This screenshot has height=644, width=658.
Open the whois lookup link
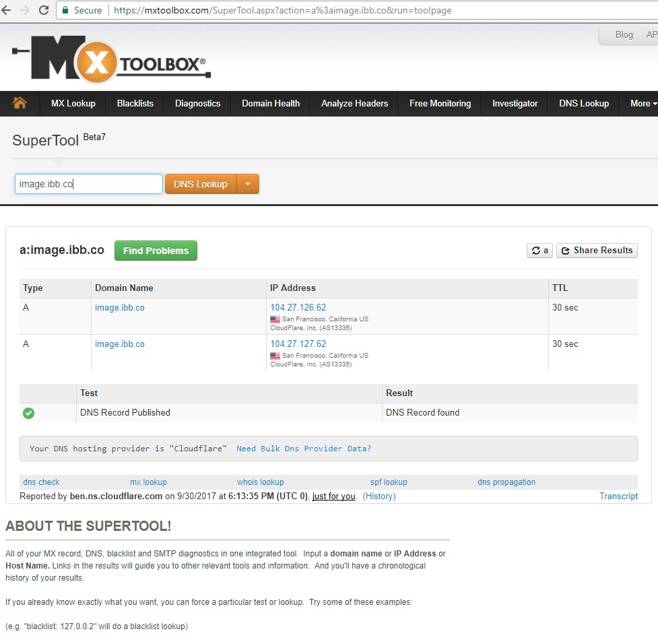click(260, 482)
